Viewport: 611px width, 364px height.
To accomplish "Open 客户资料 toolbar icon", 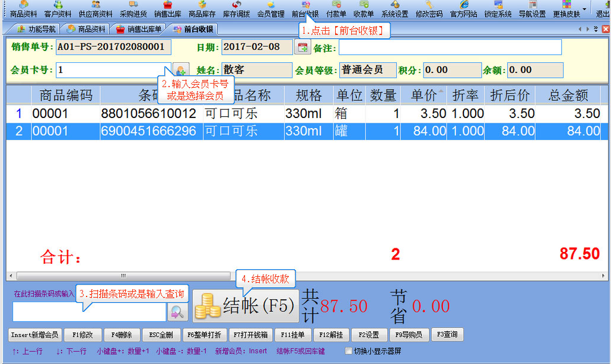I will click(58, 9).
